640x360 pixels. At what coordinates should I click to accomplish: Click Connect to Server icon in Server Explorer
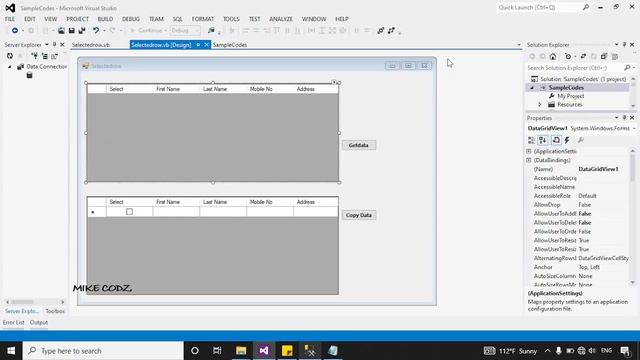[x=44, y=56]
